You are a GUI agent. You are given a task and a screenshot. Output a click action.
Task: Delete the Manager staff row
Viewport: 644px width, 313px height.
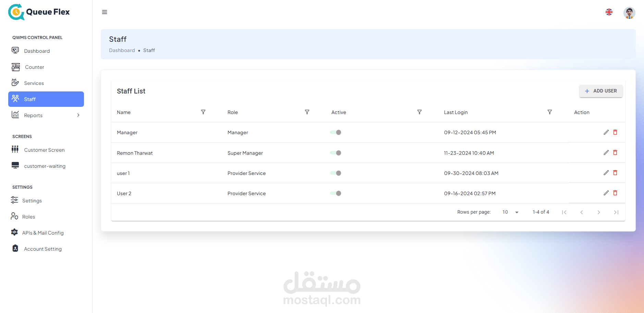[615, 132]
